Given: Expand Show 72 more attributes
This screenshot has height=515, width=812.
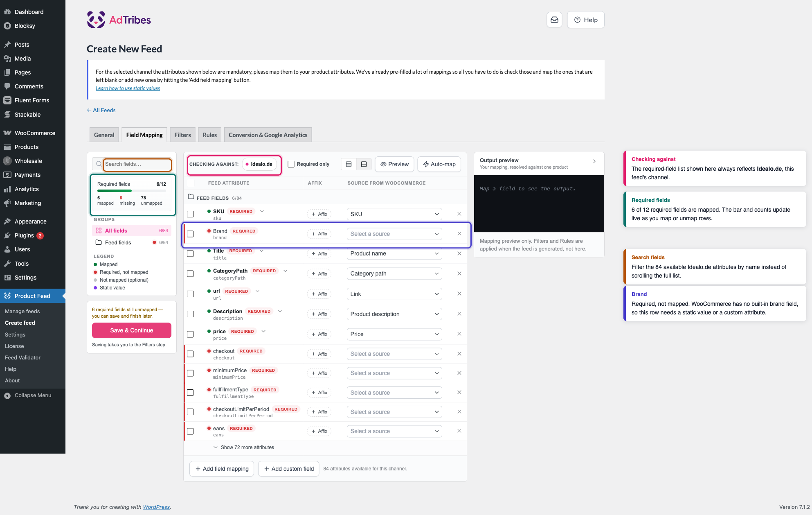Looking at the screenshot, I should [244, 447].
